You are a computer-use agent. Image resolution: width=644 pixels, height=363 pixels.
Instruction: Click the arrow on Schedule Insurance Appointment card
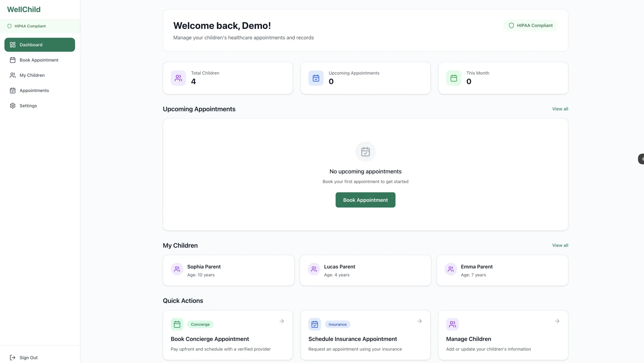[419, 321]
